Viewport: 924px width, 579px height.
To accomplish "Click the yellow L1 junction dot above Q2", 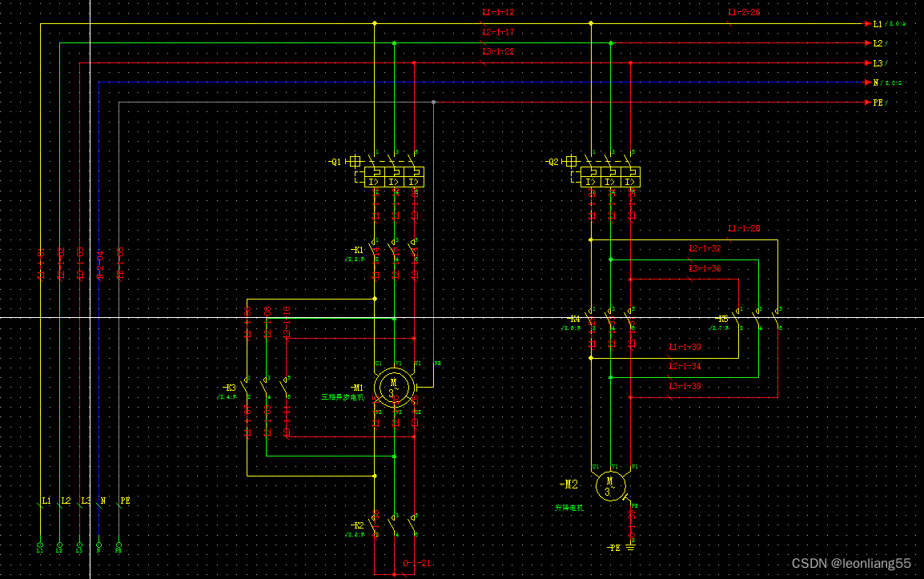I will (x=591, y=23).
